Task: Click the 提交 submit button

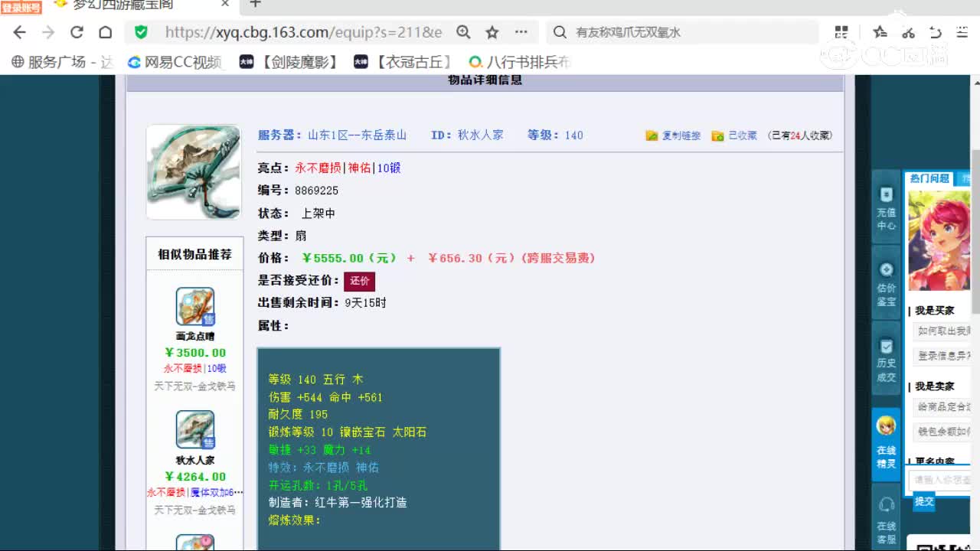Action: click(x=924, y=501)
